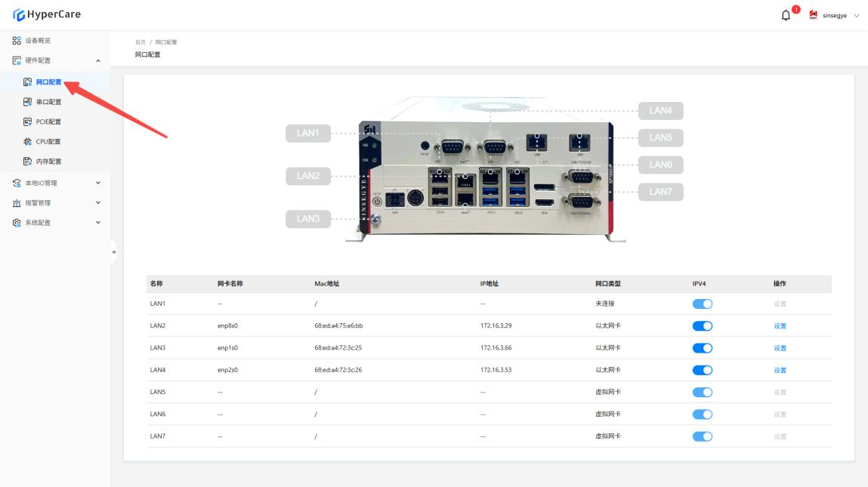Screen dimensions: 868x487
Task: Toggle IPV4 switch for LAN1
Action: pyautogui.click(x=702, y=304)
